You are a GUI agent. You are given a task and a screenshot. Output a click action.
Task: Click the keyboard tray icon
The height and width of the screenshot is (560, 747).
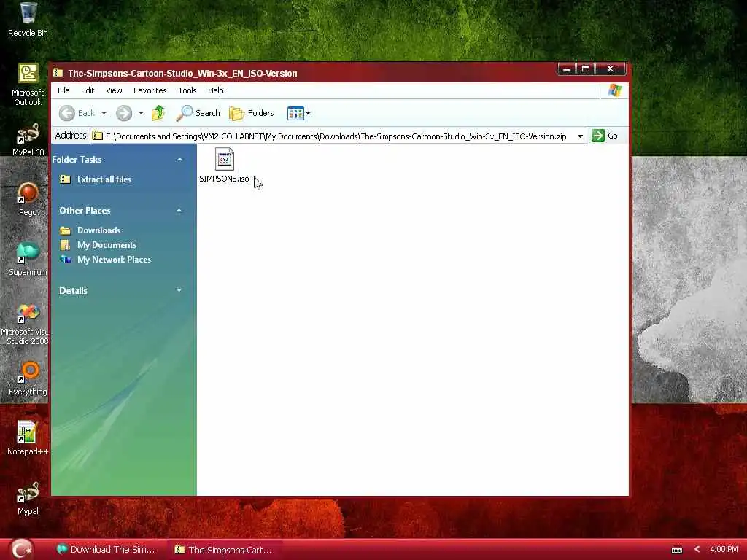[x=677, y=550]
